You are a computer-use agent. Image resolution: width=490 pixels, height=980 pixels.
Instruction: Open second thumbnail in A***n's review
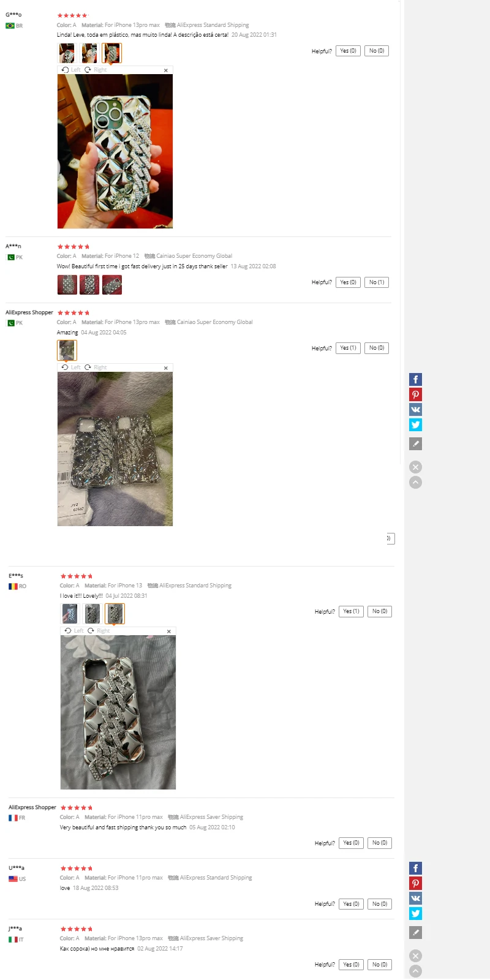(89, 285)
